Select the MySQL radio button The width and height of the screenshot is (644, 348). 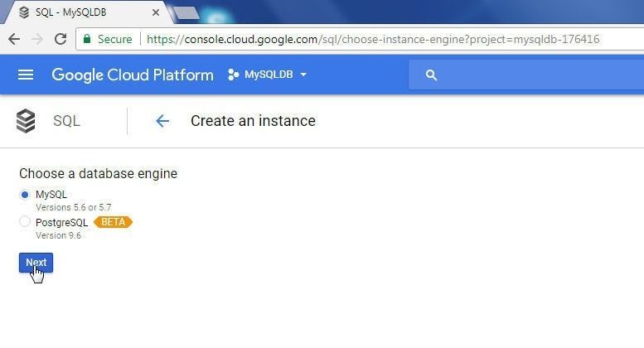[25, 195]
